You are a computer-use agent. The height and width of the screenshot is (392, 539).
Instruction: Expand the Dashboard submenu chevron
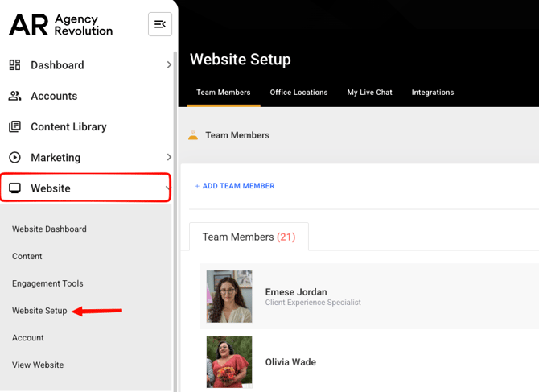coord(168,65)
